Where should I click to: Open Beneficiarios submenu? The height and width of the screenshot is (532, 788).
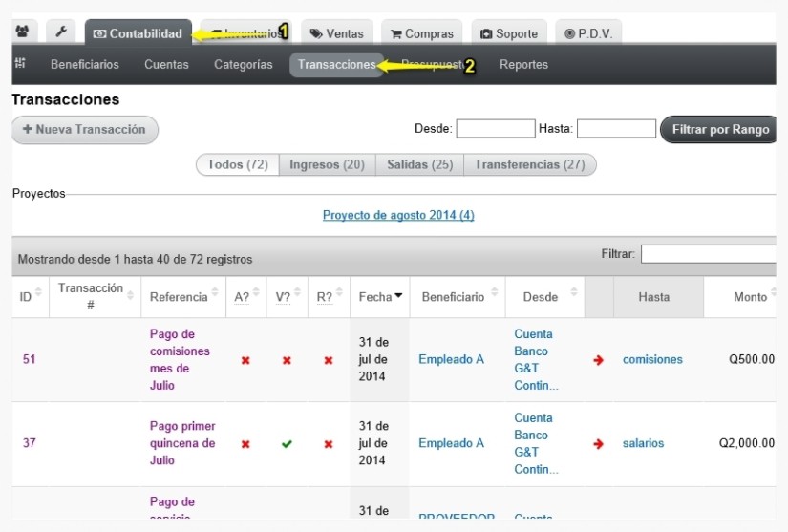pos(84,64)
